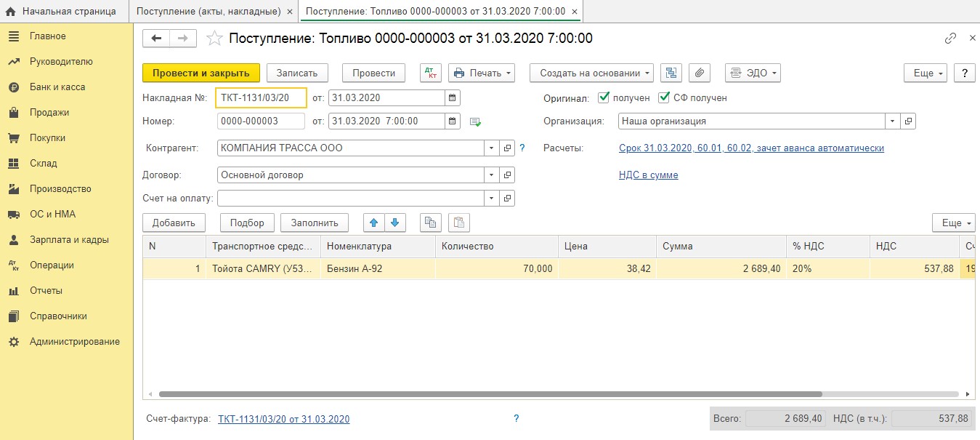Open Операции section in sidebar

point(67,265)
